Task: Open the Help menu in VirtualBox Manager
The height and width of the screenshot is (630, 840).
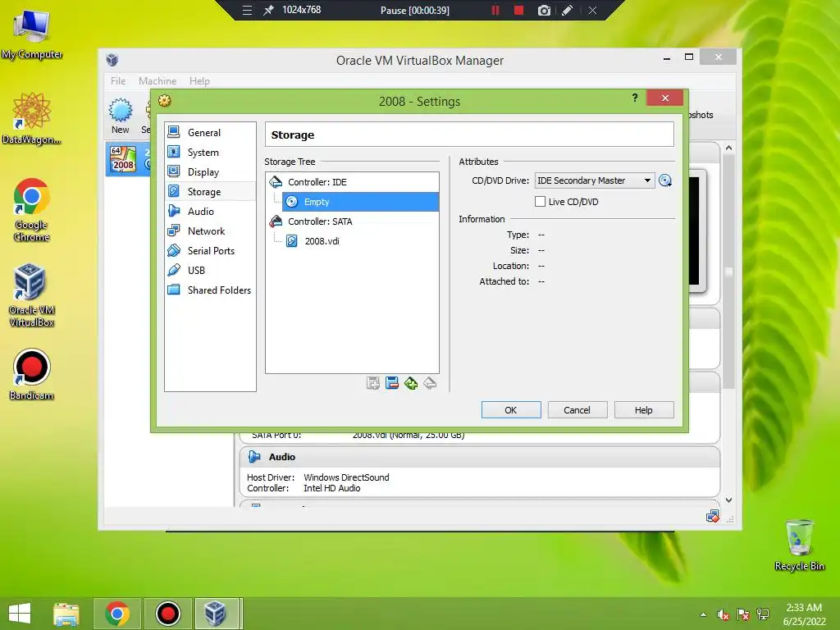Action: [x=199, y=81]
